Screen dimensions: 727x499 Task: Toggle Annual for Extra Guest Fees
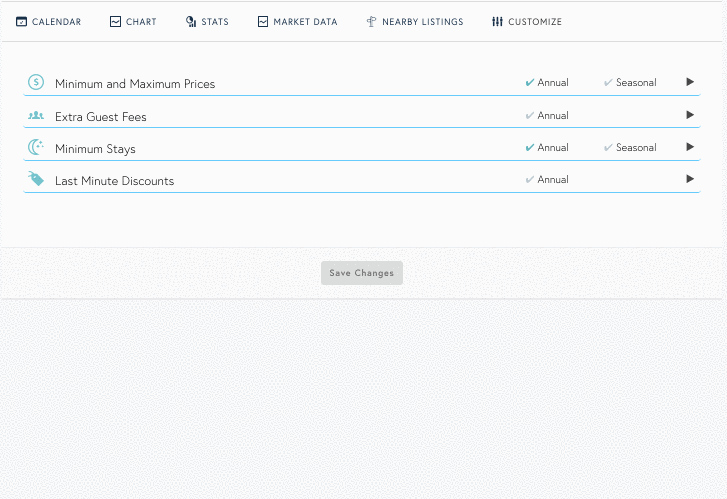point(547,115)
